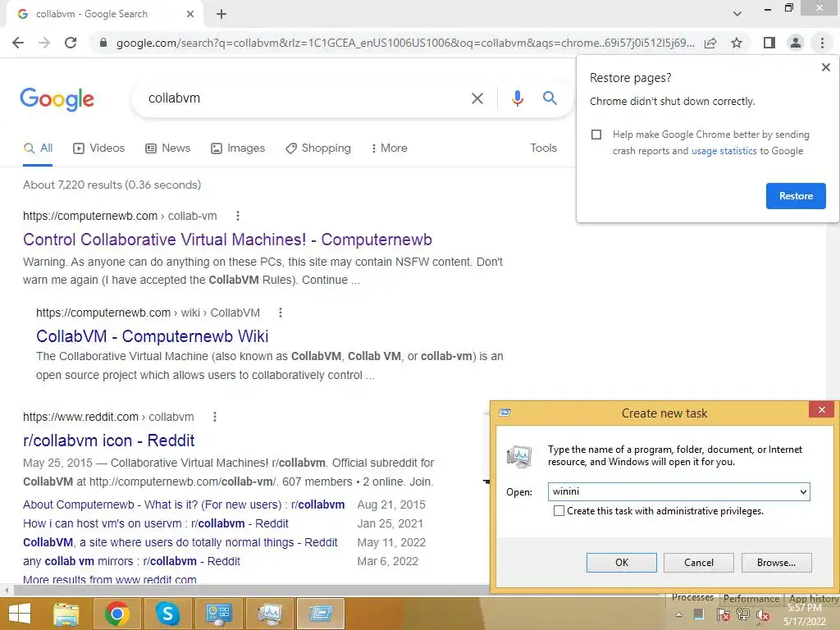Open a new tab with plus icon
Viewport: 840px width, 630px height.
(x=221, y=14)
